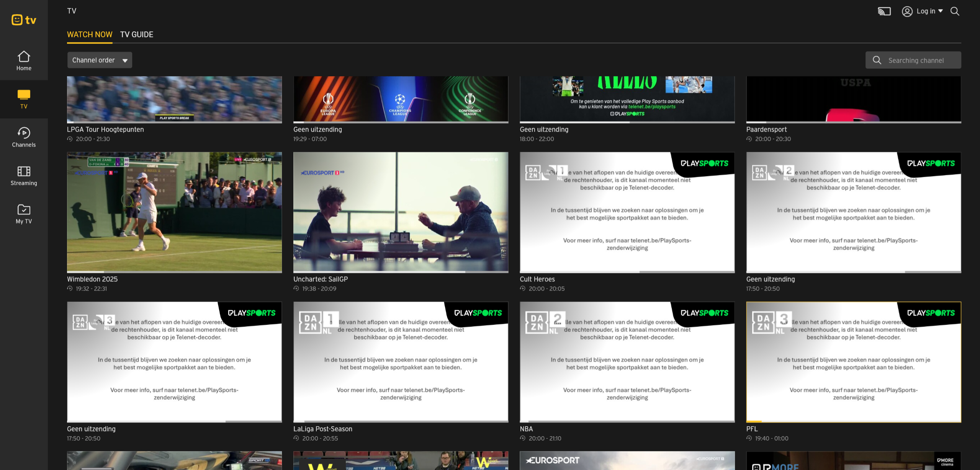This screenshot has width=980, height=470.
Task: Open My TV folder icon
Action: pos(24,209)
